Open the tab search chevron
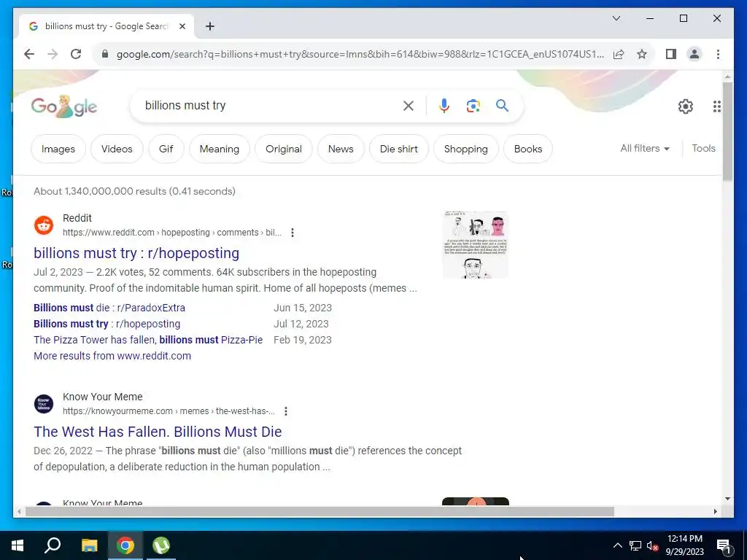This screenshot has width=747, height=560. [616, 18]
